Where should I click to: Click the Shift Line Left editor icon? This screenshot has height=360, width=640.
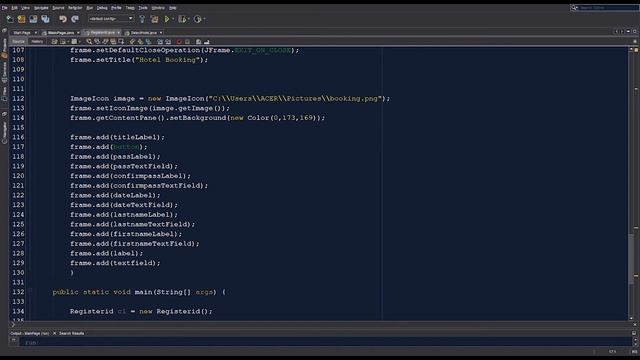pos(160,41)
